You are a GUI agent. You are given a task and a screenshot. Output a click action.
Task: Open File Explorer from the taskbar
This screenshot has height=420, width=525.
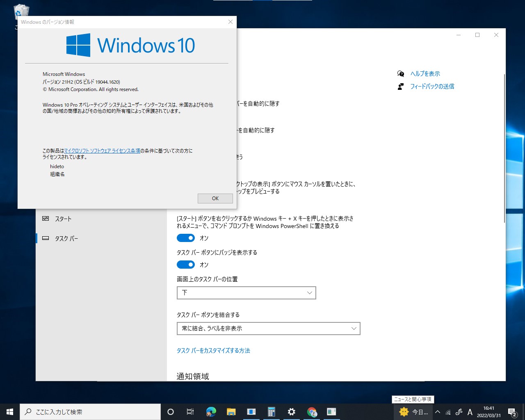231,411
